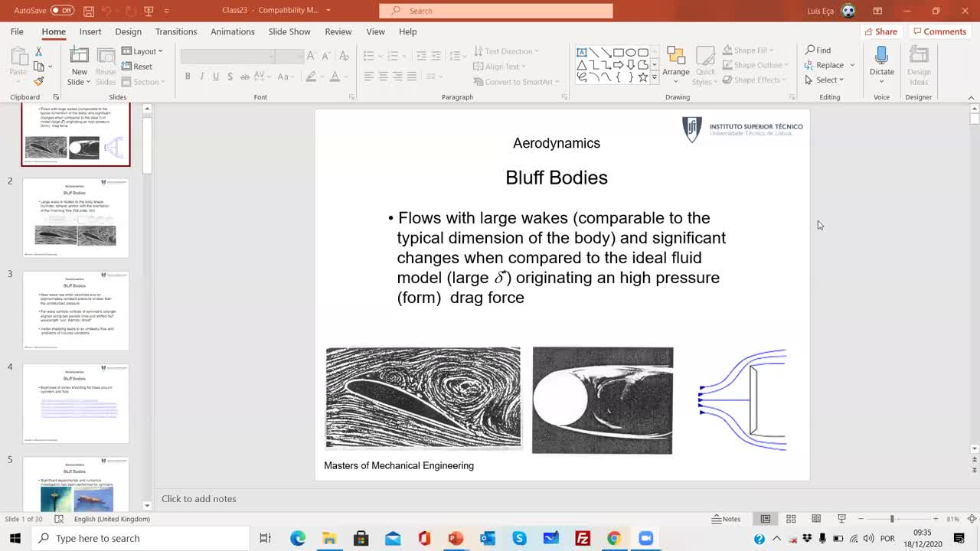Select slide 3 thumbnail in panel

[76, 310]
